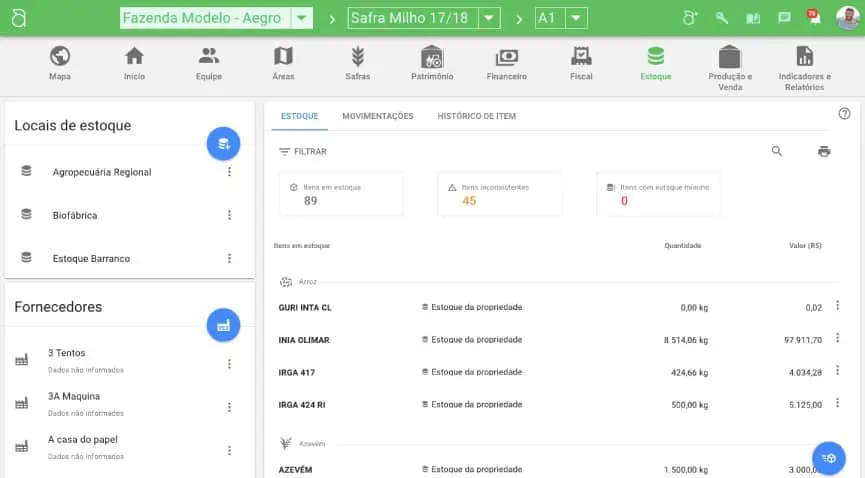
Task: Go to the Equipe section
Action: pos(208,57)
